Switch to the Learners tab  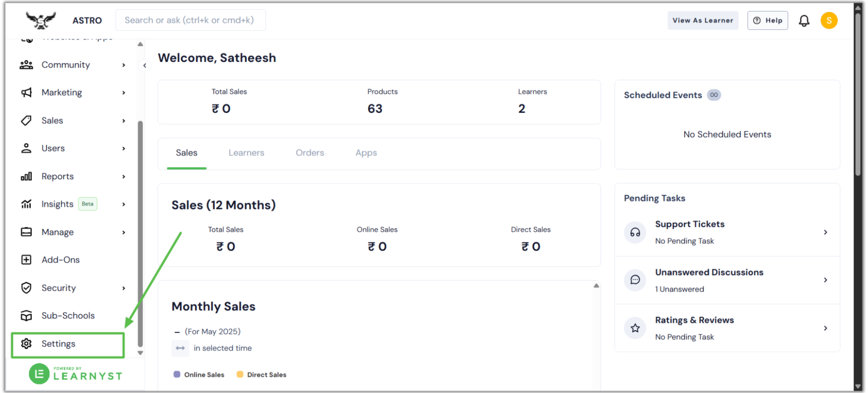[x=246, y=153]
